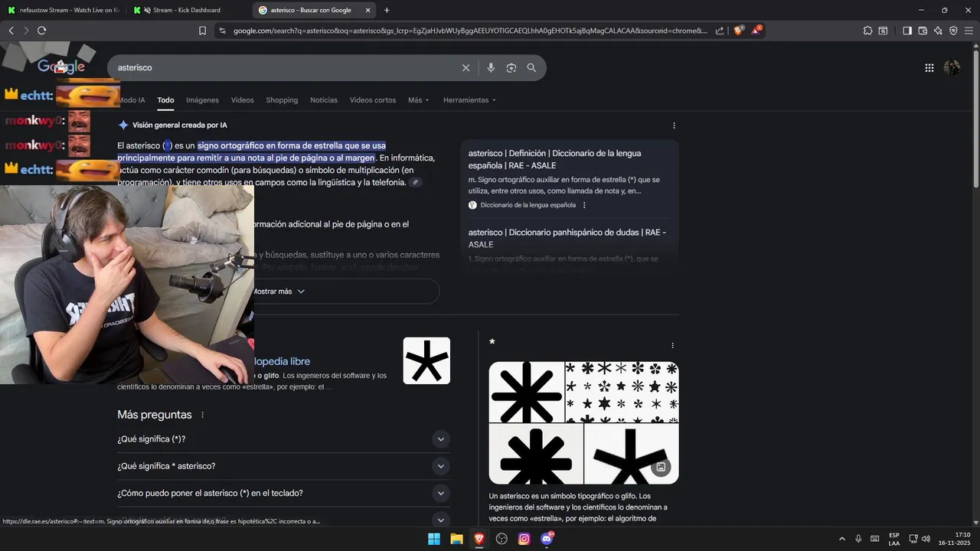Screen dimensions: 980x551
Task: Switch to the Shopping results tab
Action: click(282, 100)
